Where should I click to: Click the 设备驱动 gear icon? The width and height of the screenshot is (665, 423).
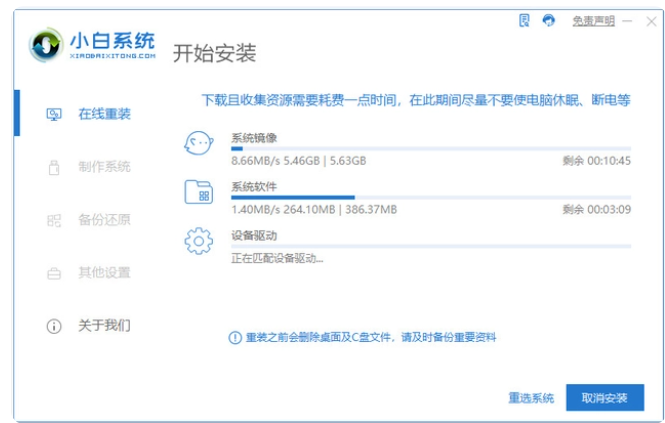point(198,241)
